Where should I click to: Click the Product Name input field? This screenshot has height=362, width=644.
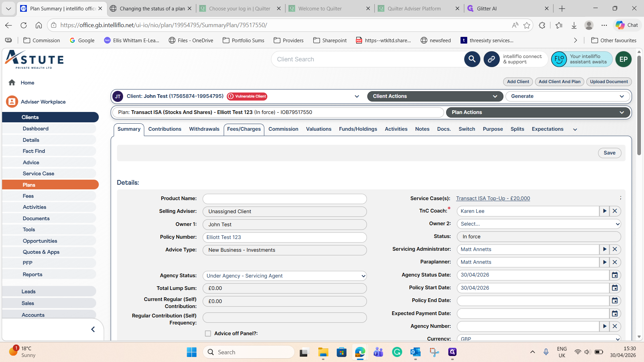coord(284,199)
